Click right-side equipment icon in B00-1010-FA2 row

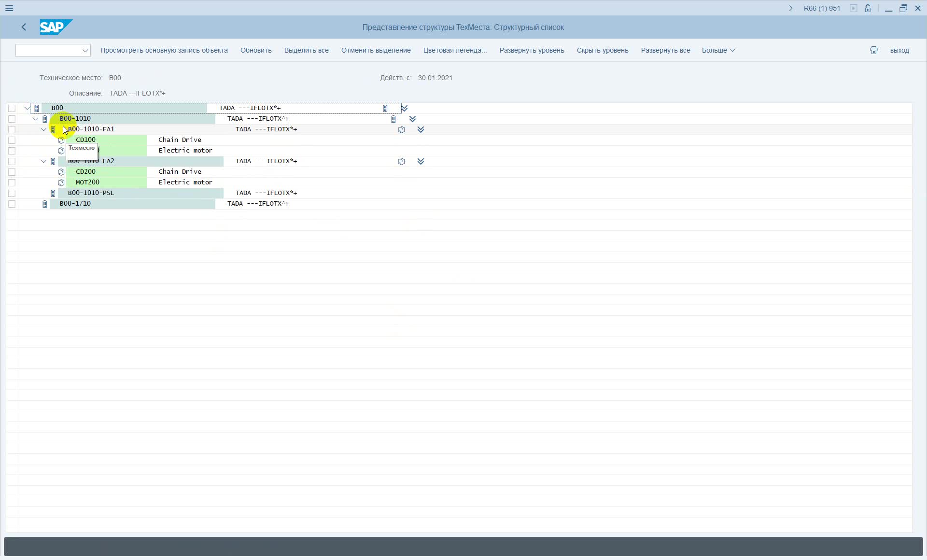click(x=402, y=161)
